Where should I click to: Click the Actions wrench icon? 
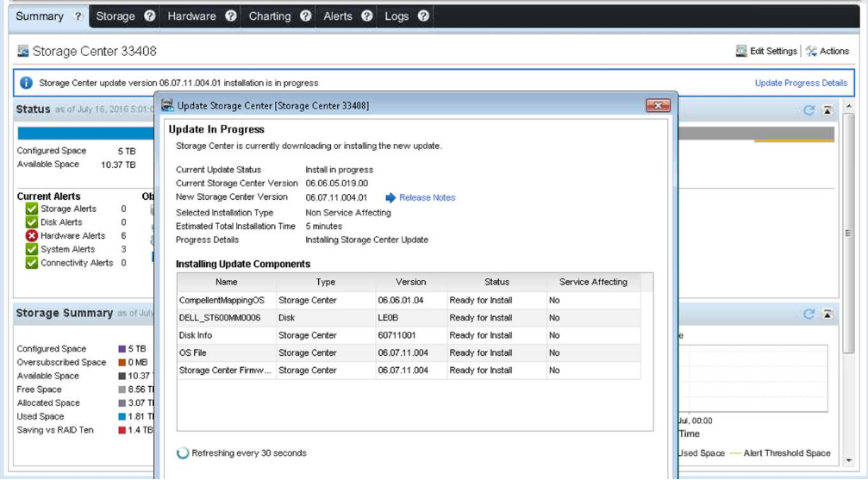tap(811, 51)
